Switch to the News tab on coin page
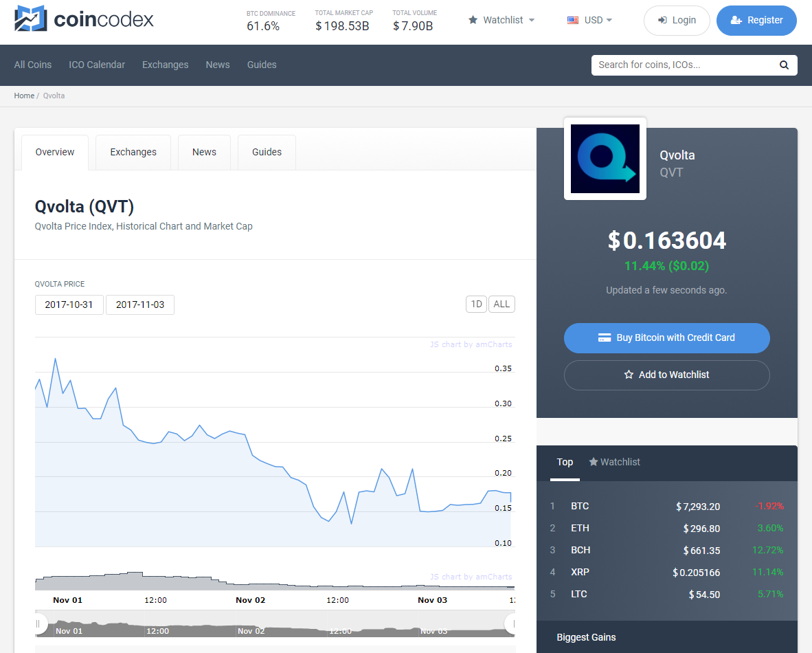 click(204, 153)
